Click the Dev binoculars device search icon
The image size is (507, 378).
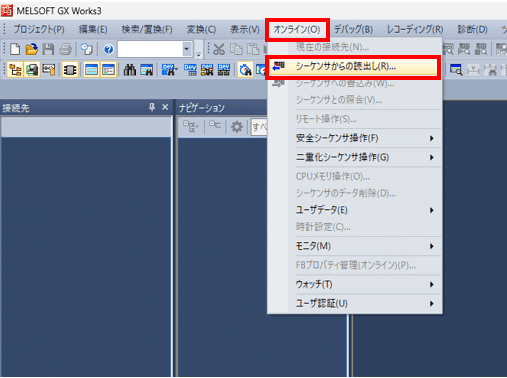[x=169, y=70]
